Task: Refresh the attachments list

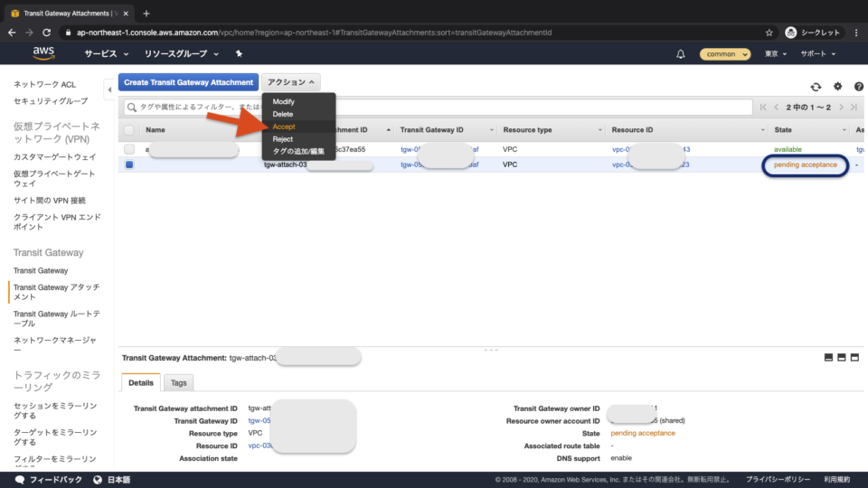Action: (816, 87)
